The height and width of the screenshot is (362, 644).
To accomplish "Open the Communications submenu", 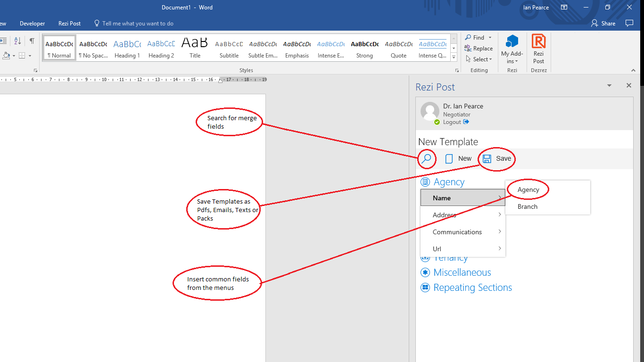I will [462, 232].
